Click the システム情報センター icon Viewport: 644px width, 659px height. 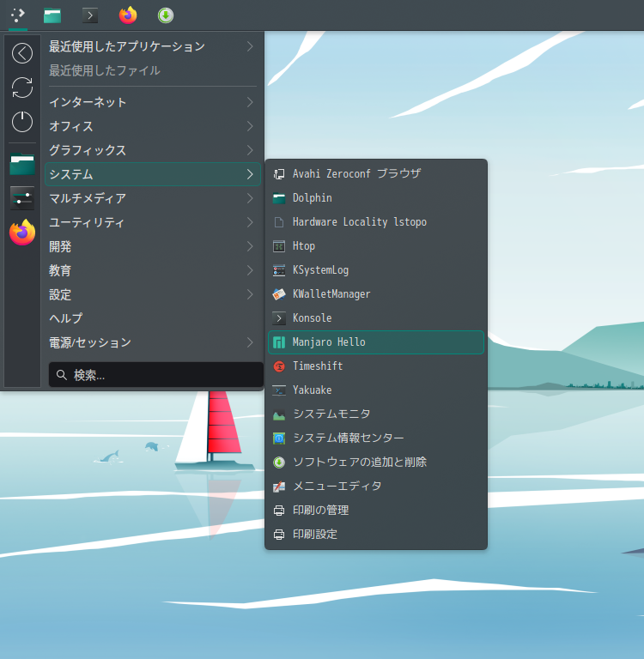[279, 438]
